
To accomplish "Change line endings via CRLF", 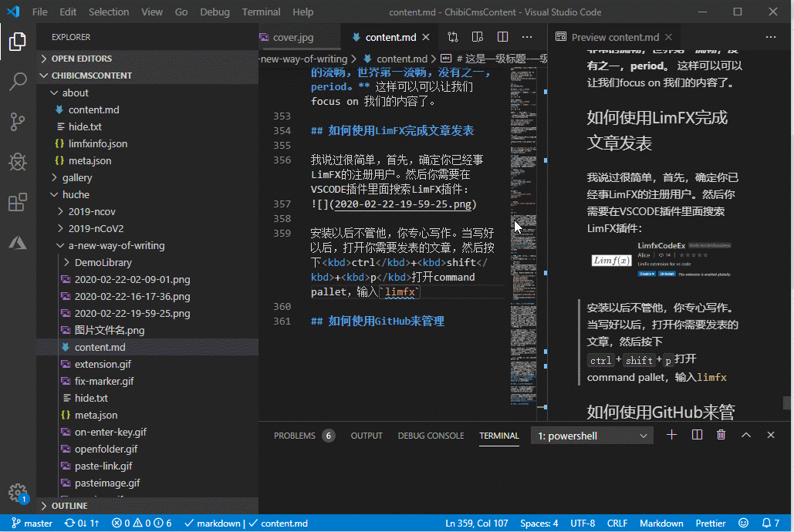I will click(617, 524).
